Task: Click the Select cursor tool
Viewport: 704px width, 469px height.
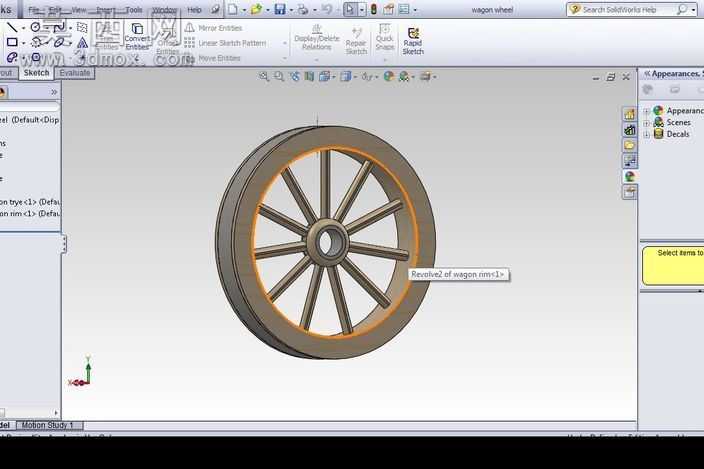Action: coord(350,9)
